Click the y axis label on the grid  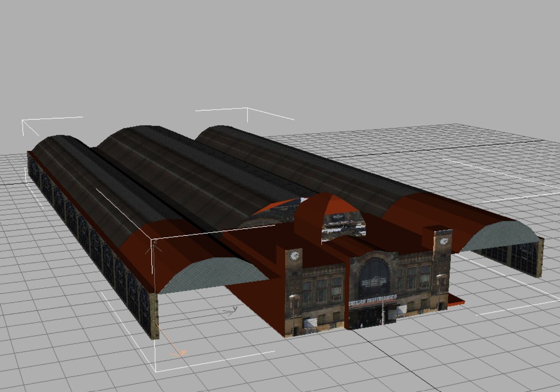[235, 309]
